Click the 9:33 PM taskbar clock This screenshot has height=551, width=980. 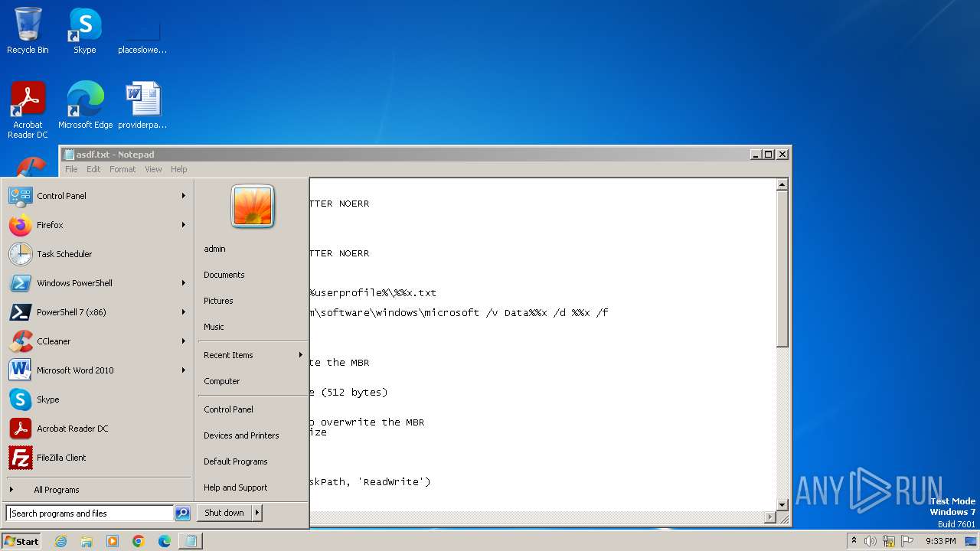[x=940, y=541]
